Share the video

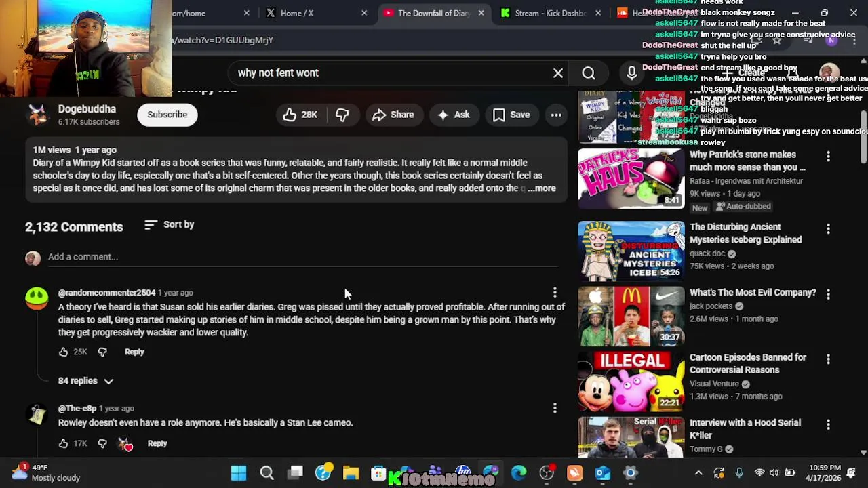coord(393,115)
